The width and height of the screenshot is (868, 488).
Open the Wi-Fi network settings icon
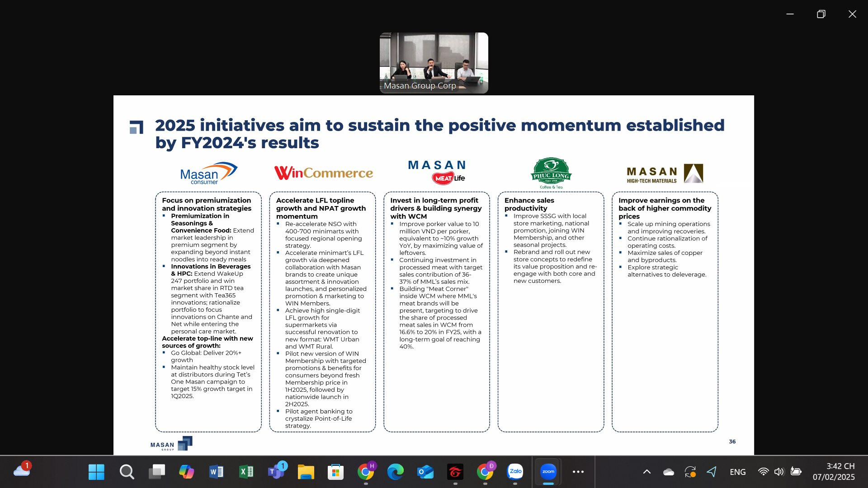tap(763, 472)
